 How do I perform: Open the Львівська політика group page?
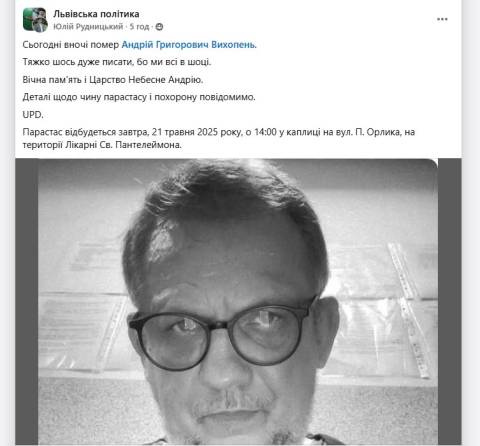click(96, 14)
